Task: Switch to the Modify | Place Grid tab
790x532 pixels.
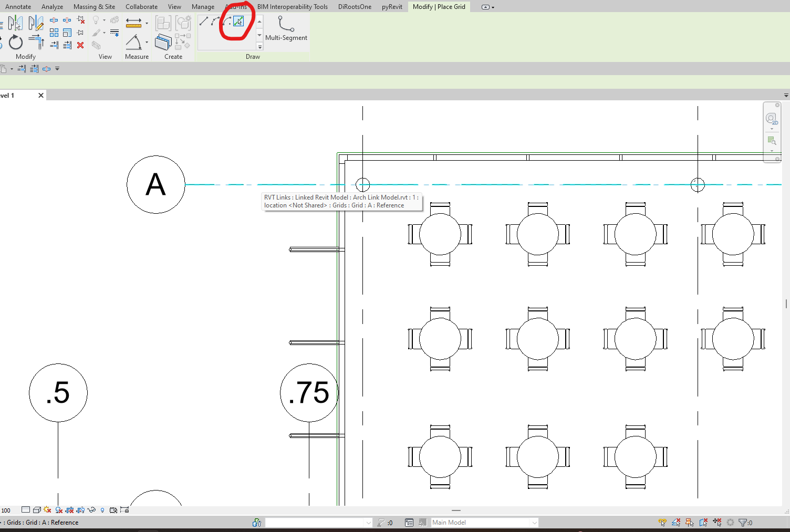Action: pos(439,6)
